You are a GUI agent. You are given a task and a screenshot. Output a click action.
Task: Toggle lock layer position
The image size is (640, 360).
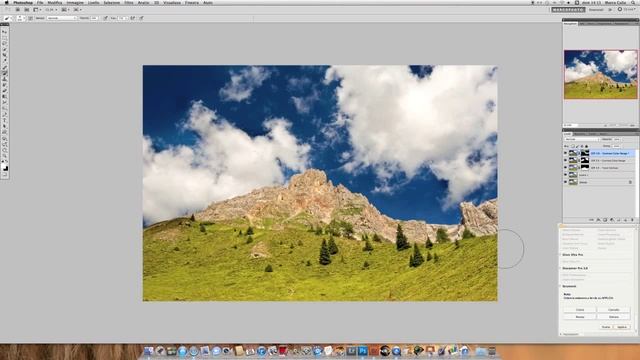[582, 146]
